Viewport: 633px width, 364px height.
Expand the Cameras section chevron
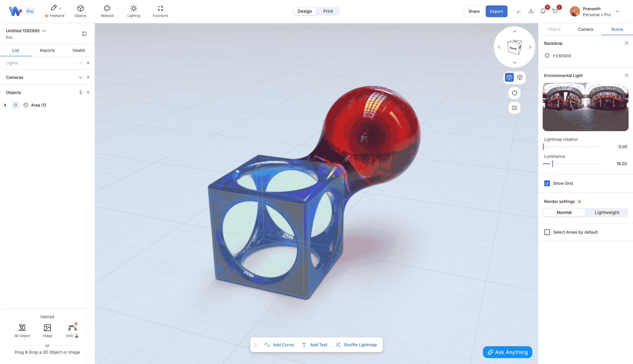point(80,77)
